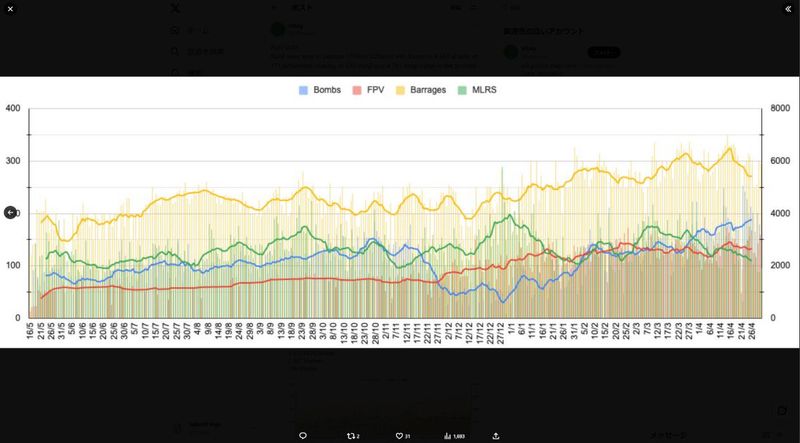
Task: Click the blue Bombs legend swatch
Action: coord(304,90)
